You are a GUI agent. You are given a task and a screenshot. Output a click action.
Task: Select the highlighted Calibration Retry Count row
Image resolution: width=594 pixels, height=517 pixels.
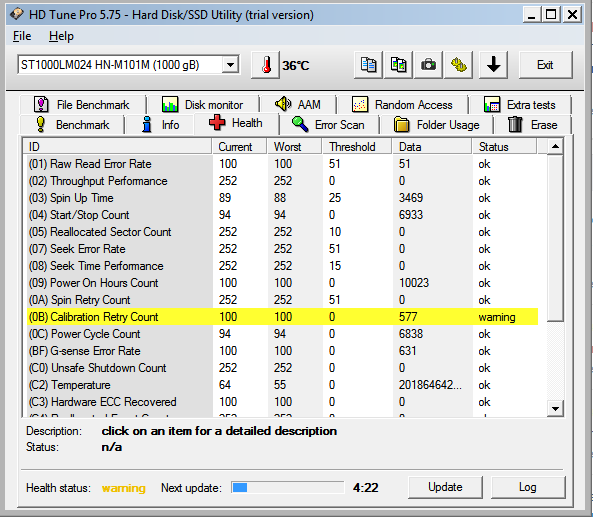(283, 317)
